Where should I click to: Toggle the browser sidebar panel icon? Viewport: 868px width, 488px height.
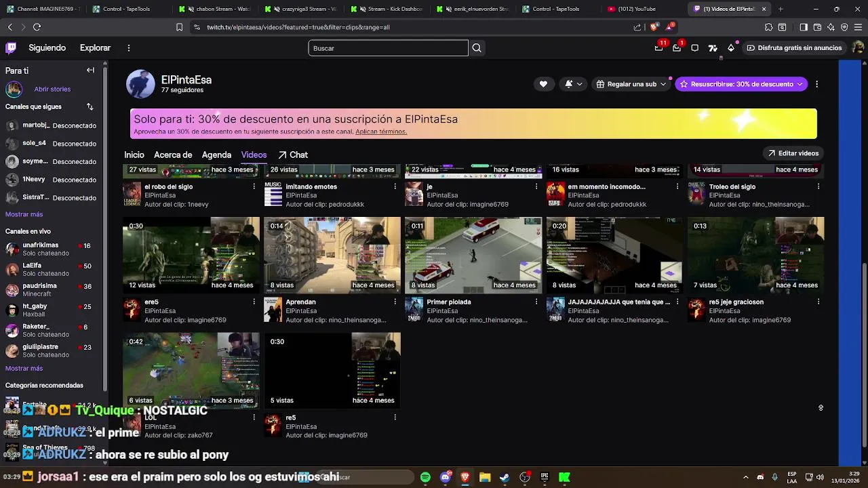coord(804,27)
